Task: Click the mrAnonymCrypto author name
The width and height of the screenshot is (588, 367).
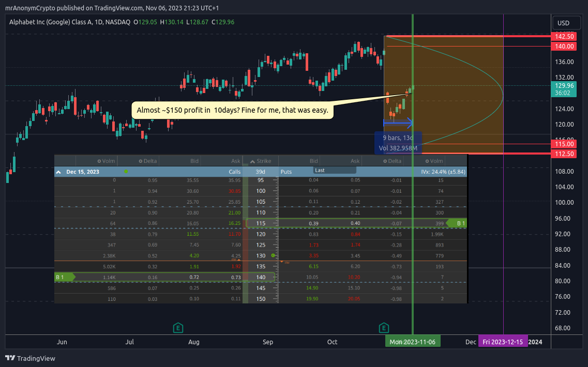Action: coord(30,8)
